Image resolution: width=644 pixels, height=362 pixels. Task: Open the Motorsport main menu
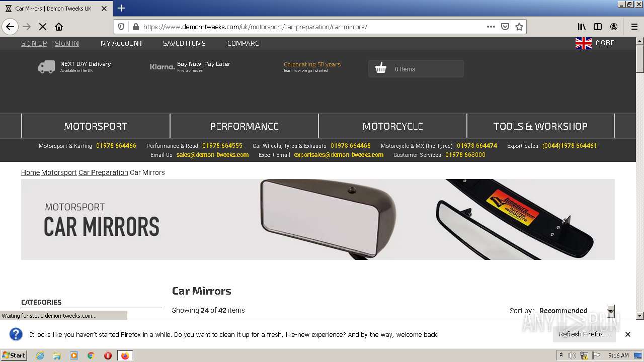[x=96, y=126]
